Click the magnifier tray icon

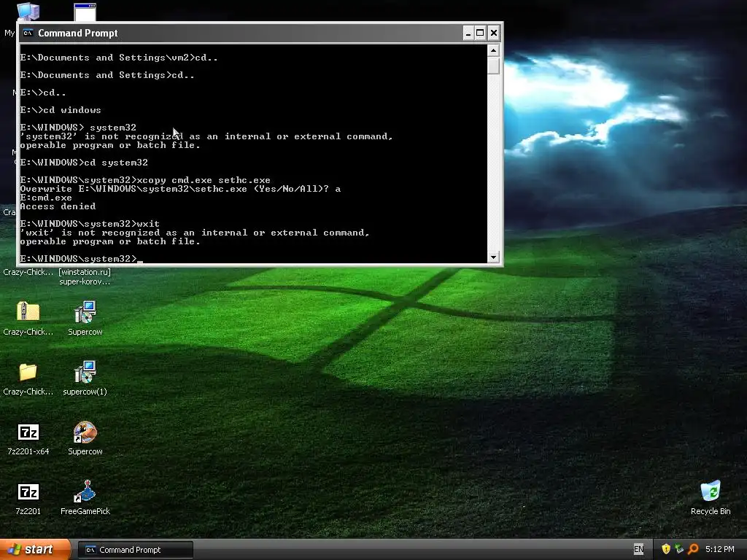(693, 549)
